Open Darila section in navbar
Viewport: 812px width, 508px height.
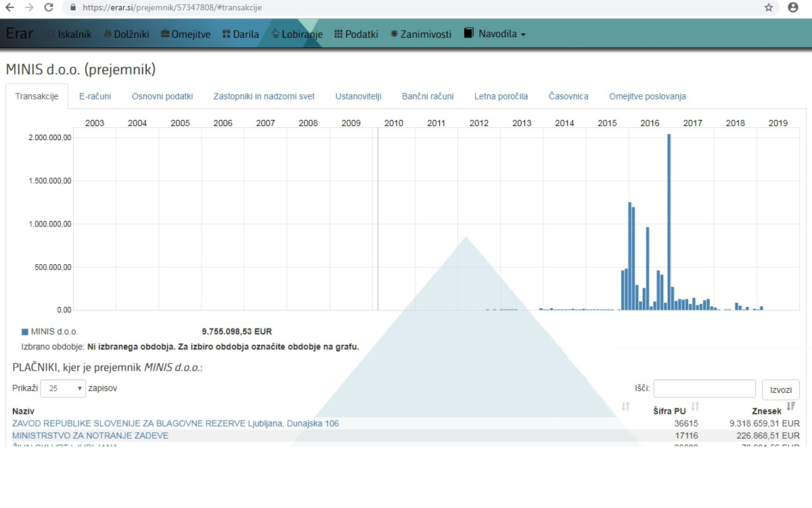tap(241, 34)
